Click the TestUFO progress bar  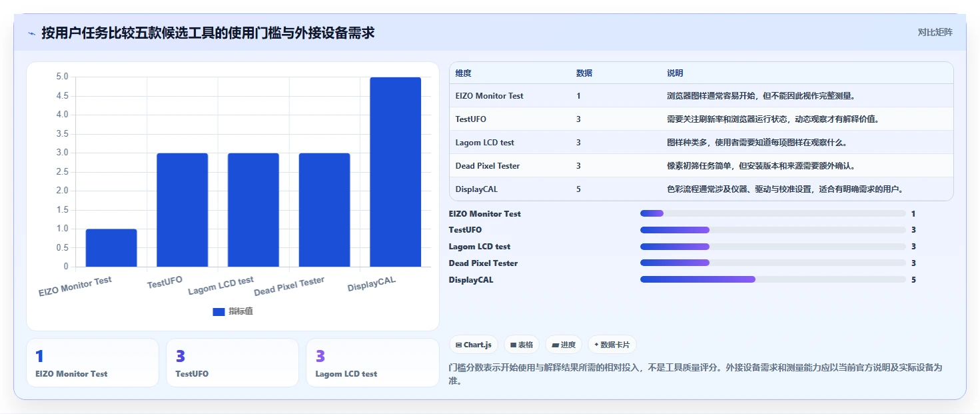(x=773, y=229)
